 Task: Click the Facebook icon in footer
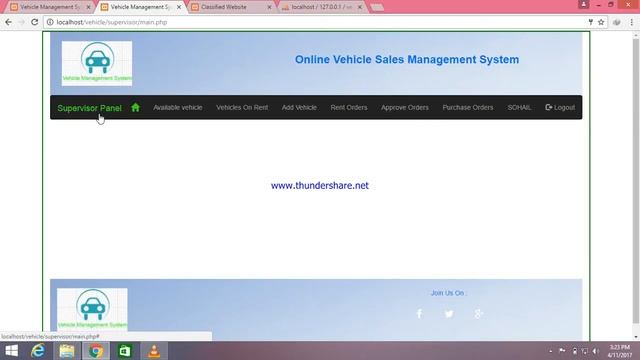tap(419, 313)
